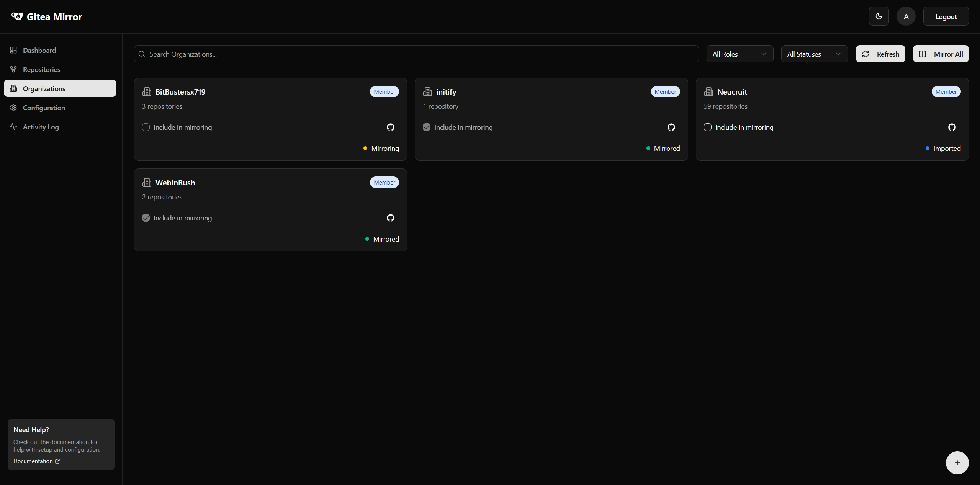980x485 pixels.
Task: Go to Repositories in the sidebar
Action: click(x=41, y=69)
